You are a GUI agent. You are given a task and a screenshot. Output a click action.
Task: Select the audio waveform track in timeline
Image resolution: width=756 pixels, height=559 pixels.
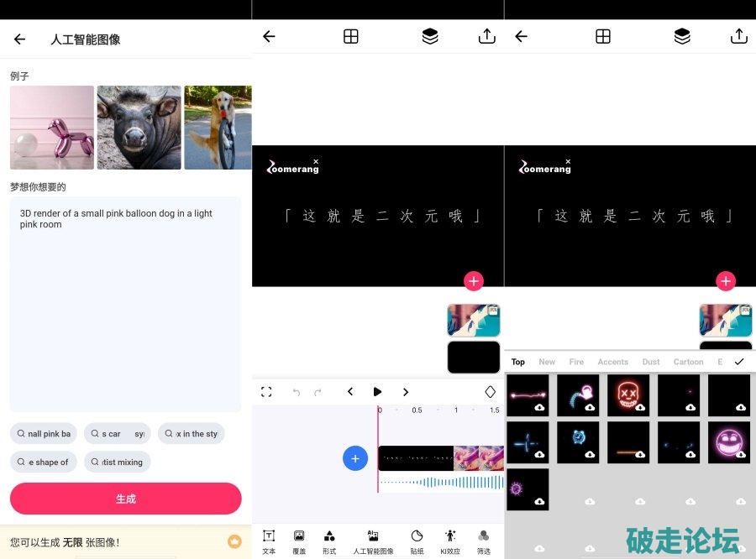(441, 483)
